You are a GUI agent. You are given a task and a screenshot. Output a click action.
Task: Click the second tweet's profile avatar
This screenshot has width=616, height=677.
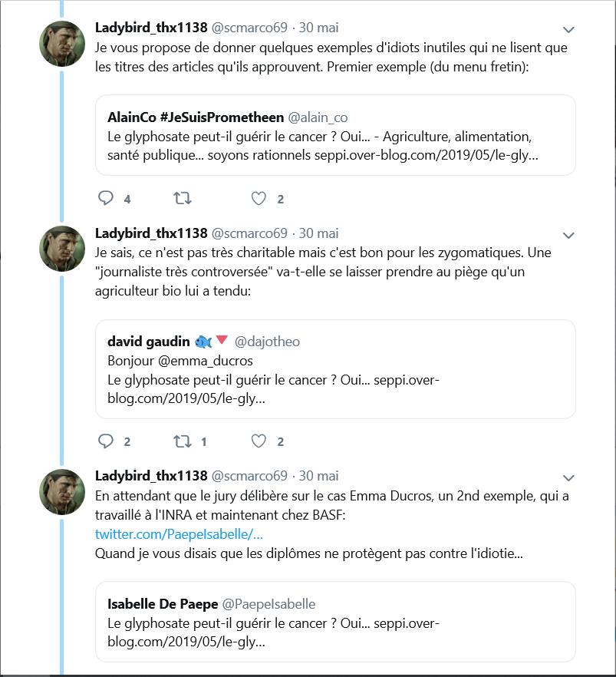[x=61, y=249]
